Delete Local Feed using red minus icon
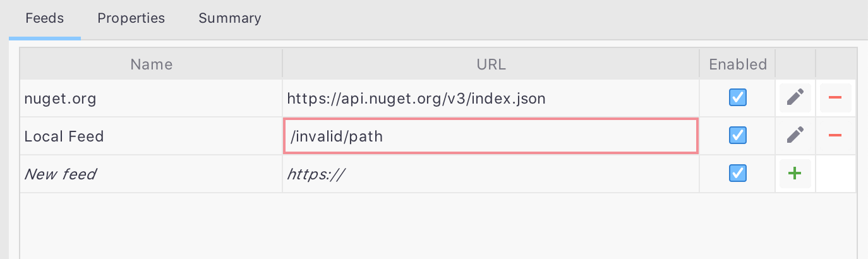This screenshot has height=259, width=868. tap(835, 135)
